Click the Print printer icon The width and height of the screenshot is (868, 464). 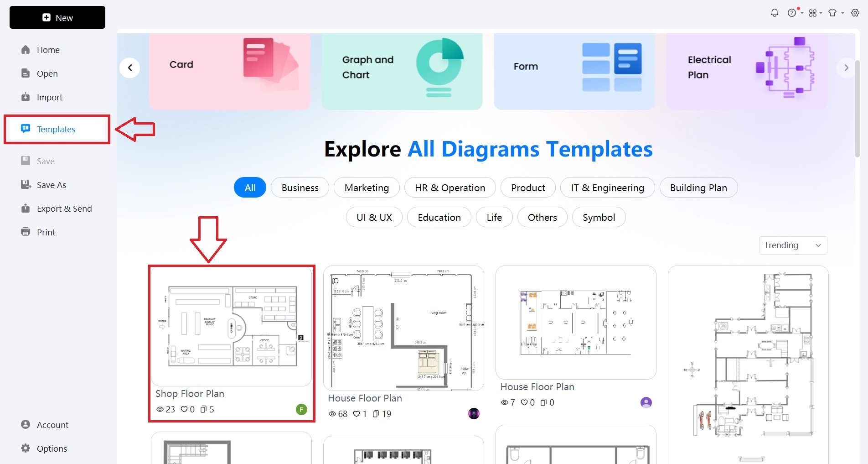[x=26, y=232]
